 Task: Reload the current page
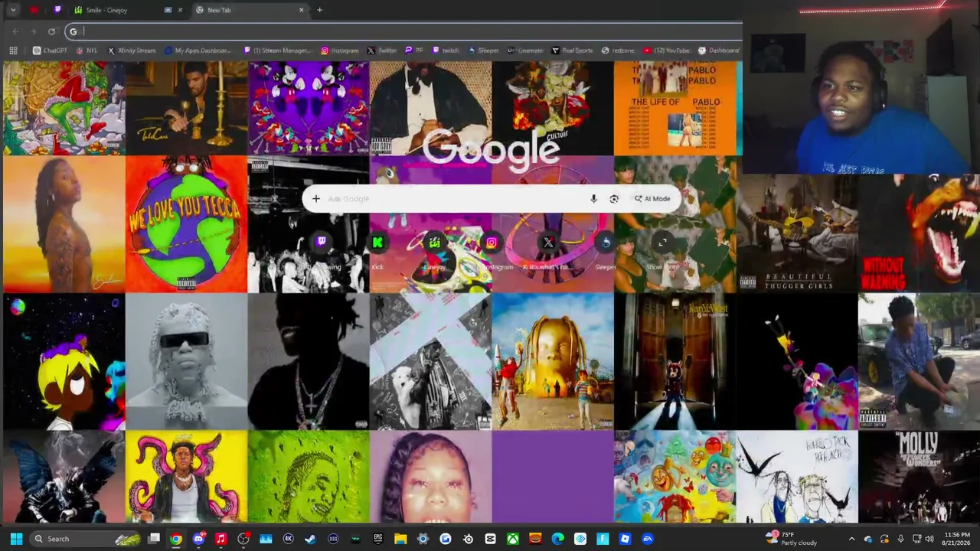tap(51, 31)
